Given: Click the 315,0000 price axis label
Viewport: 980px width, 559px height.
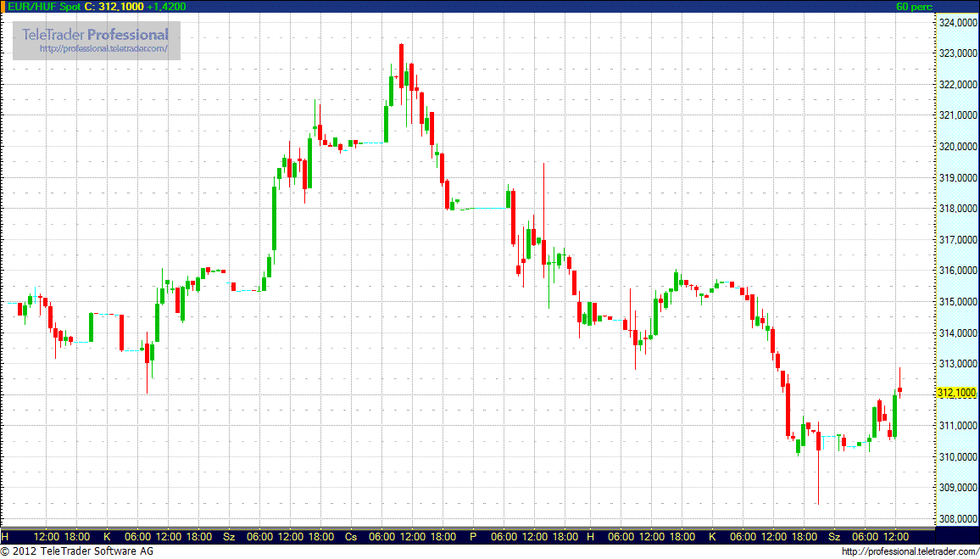Looking at the screenshot, I should (957, 302).
